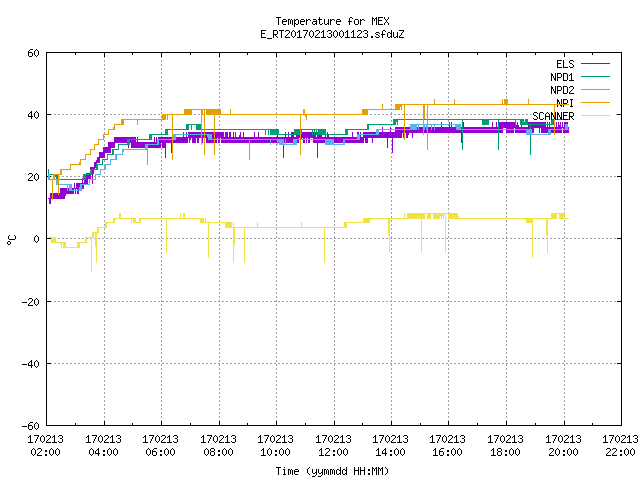This screenshot has width=640, height=480.
Task: Click the x-axis label 170213 04:00
Action: click(103, 446)
